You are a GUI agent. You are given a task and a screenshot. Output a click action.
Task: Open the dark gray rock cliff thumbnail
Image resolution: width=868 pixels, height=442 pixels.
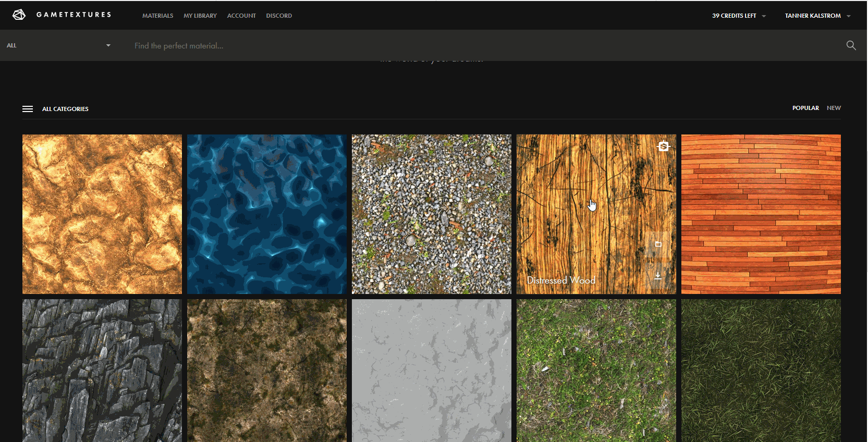click(102, 371)
